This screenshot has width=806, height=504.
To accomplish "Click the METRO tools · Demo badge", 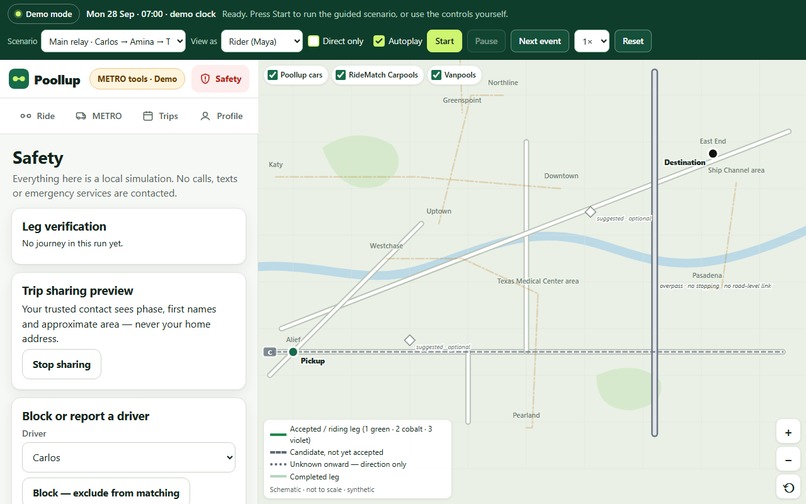I will (137, 79).
